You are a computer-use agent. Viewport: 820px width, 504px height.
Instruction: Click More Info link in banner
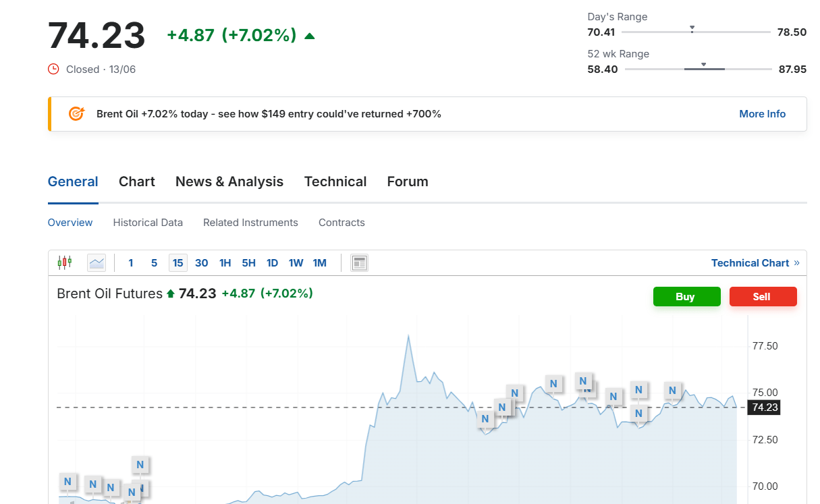(x=762, y=114)
